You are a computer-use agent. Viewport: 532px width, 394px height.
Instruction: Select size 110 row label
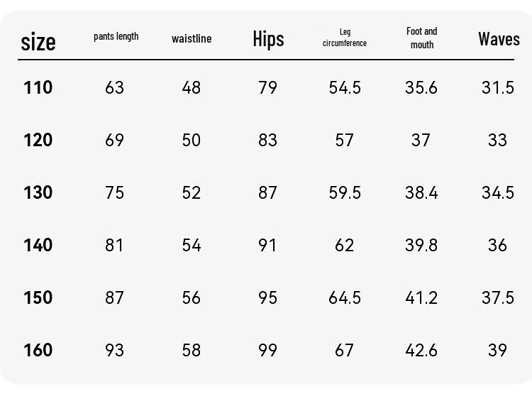click(38, 87)
